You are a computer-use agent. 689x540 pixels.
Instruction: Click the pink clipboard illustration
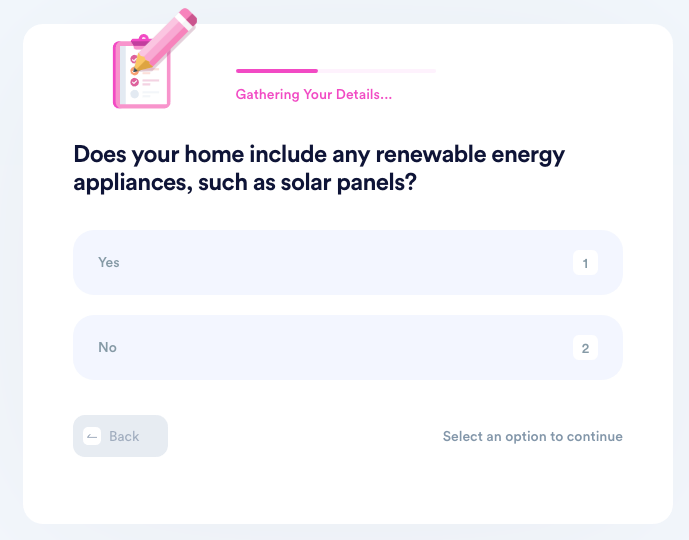[141, 75]
